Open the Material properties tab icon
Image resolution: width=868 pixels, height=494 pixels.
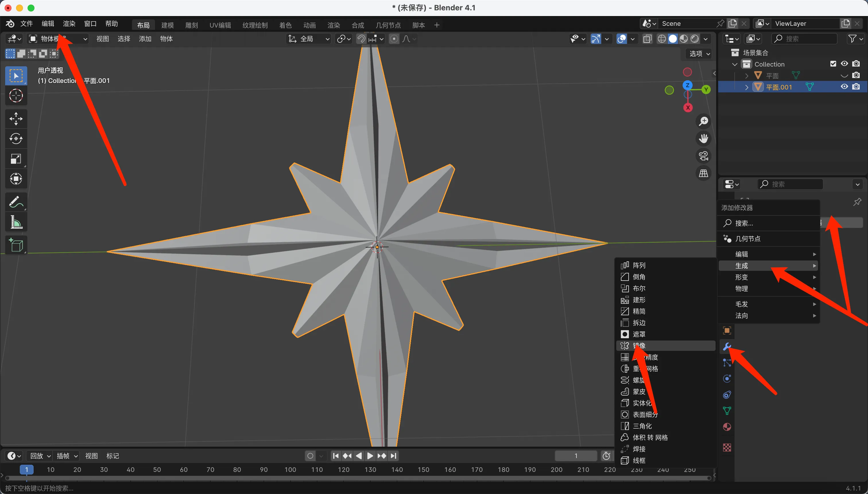(x=727, y=427)
